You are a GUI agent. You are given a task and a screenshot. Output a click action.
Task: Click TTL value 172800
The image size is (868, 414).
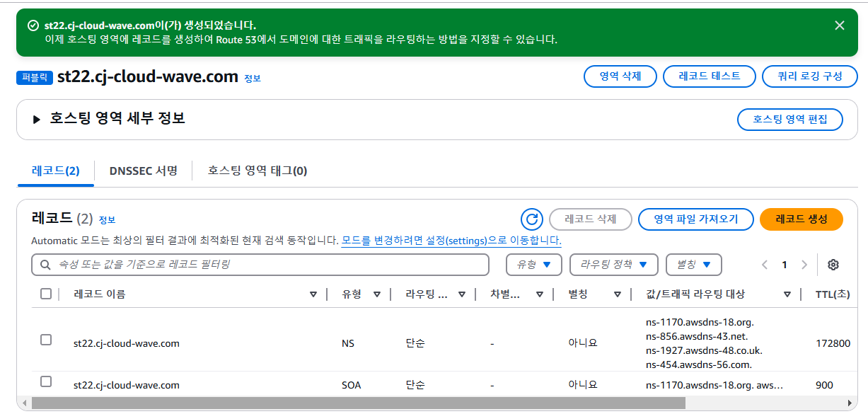833,343
